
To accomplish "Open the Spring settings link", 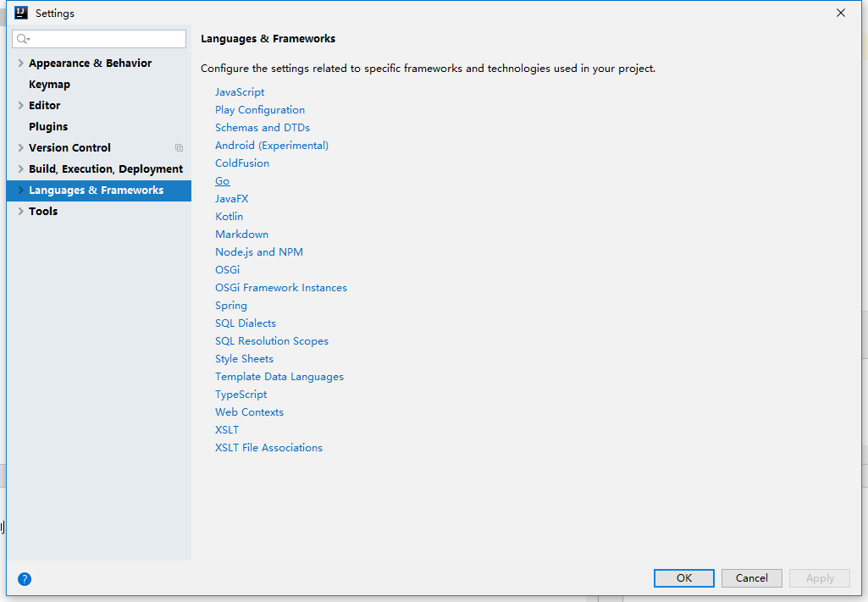I will tap(231, 306).
